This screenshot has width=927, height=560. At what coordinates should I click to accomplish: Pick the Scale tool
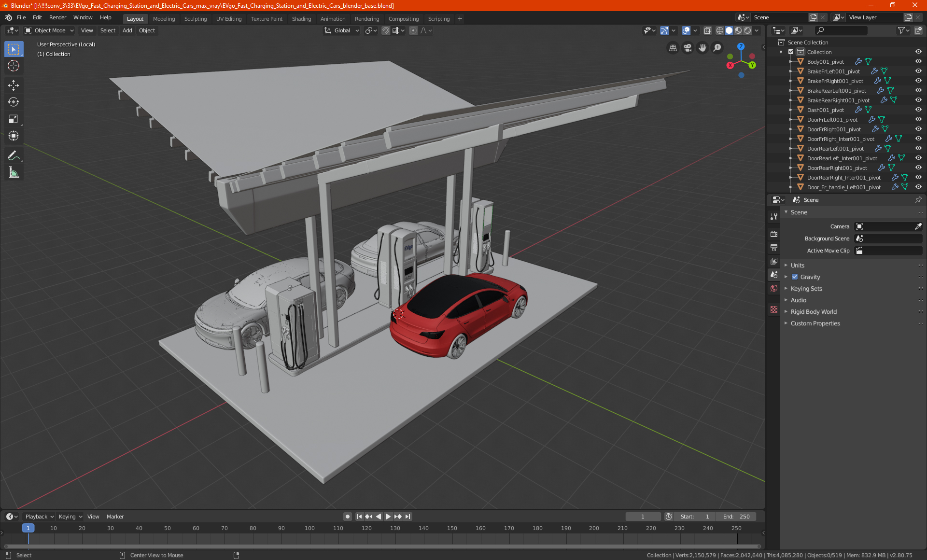click(14, 119)
